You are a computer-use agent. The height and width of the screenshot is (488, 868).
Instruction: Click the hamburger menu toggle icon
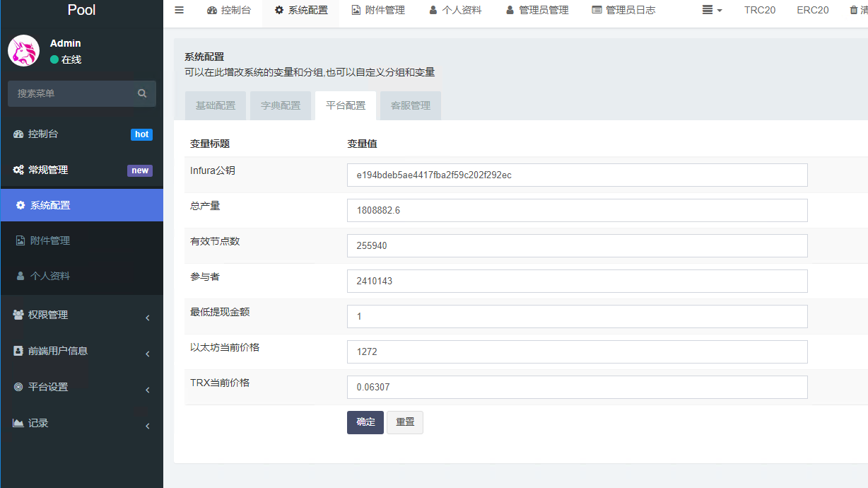(x=179, y=10)
